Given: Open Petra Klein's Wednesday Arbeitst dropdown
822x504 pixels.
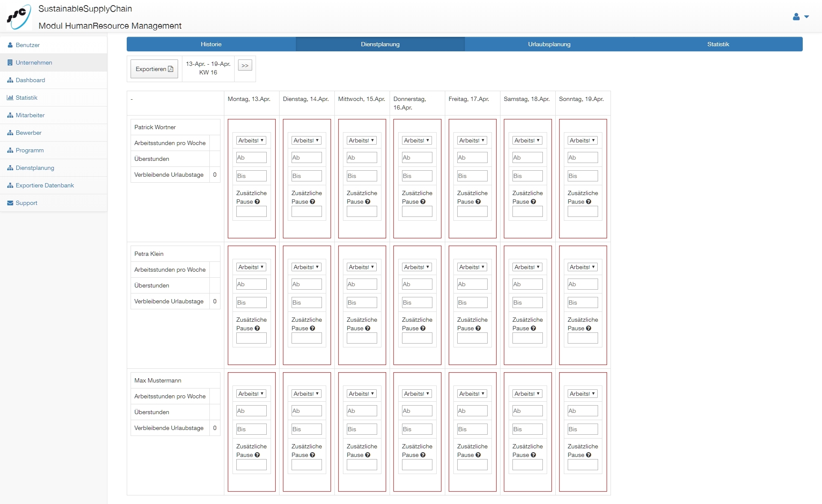Looking at the screenshot, I should tap(362, 267).
